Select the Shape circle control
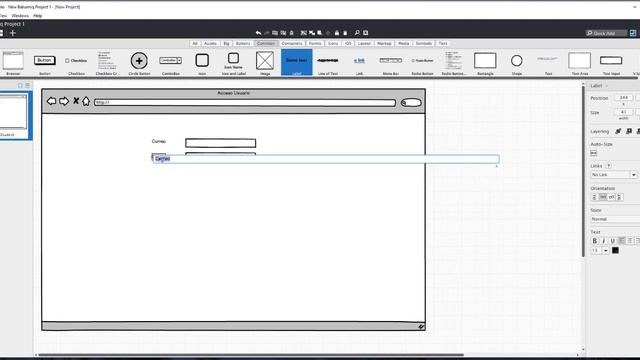This screenshot has width=640, height=360. (x=517, y=63)
